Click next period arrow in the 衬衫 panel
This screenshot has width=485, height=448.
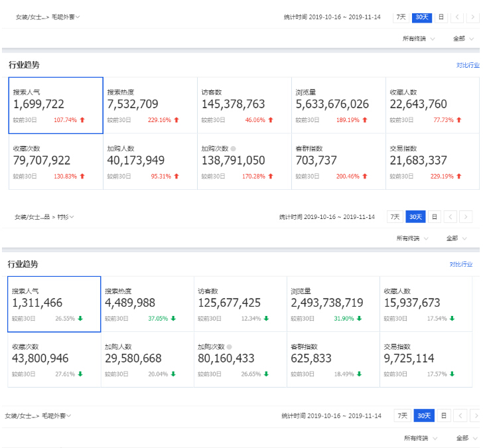pyautogui.click(x=466, y=217)
